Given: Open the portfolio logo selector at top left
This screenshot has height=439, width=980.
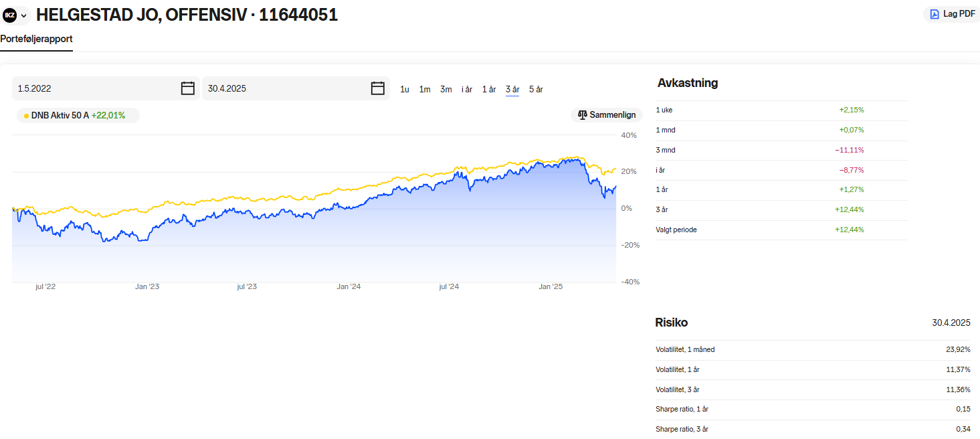Looking at the screenshot, I should [x=16, y=15].
